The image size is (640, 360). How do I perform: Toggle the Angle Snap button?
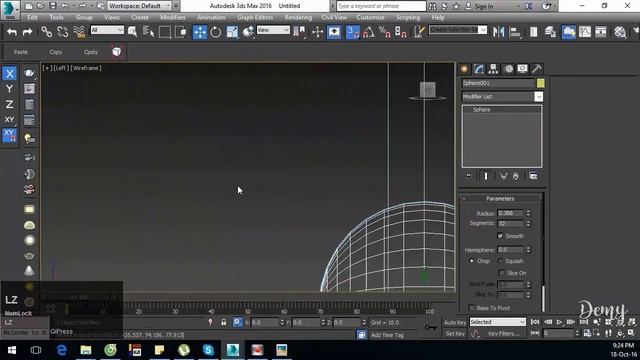pyautogui.click(x=369, y=32)
